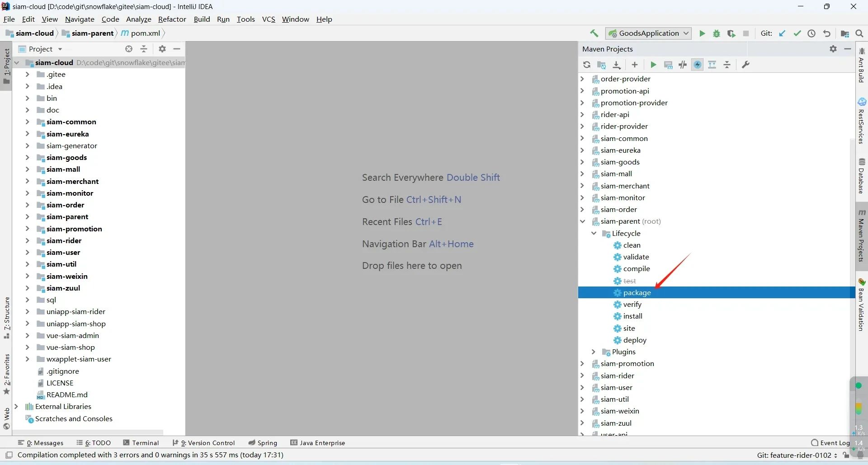The height and width of the screenshot is (465, 868).
Task: Toggle Maven Projects side panel tab
Action: click(x=862, y=236)
